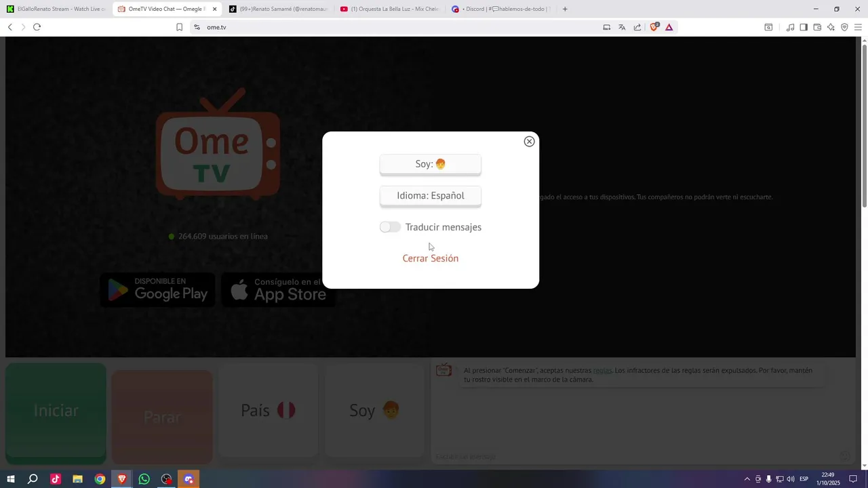Click the tab search icon
This screenshot has height=488, width=868.
(768, 27)
